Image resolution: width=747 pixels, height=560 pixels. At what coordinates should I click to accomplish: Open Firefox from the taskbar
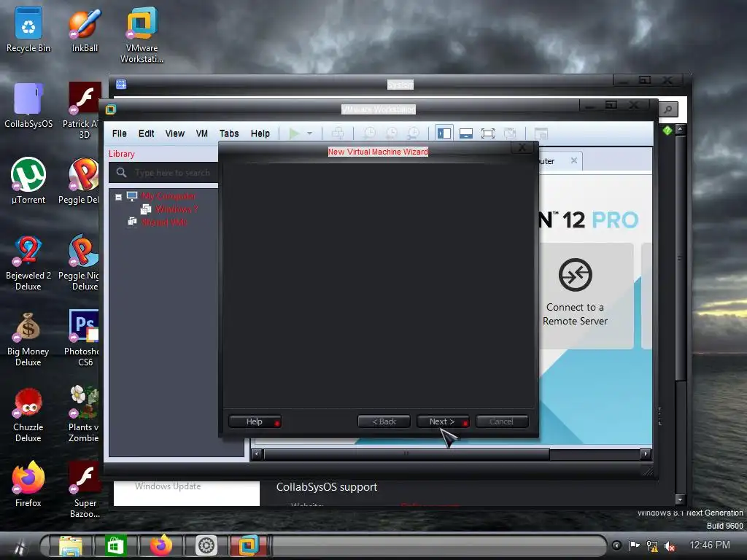click(x=161, y=545)
